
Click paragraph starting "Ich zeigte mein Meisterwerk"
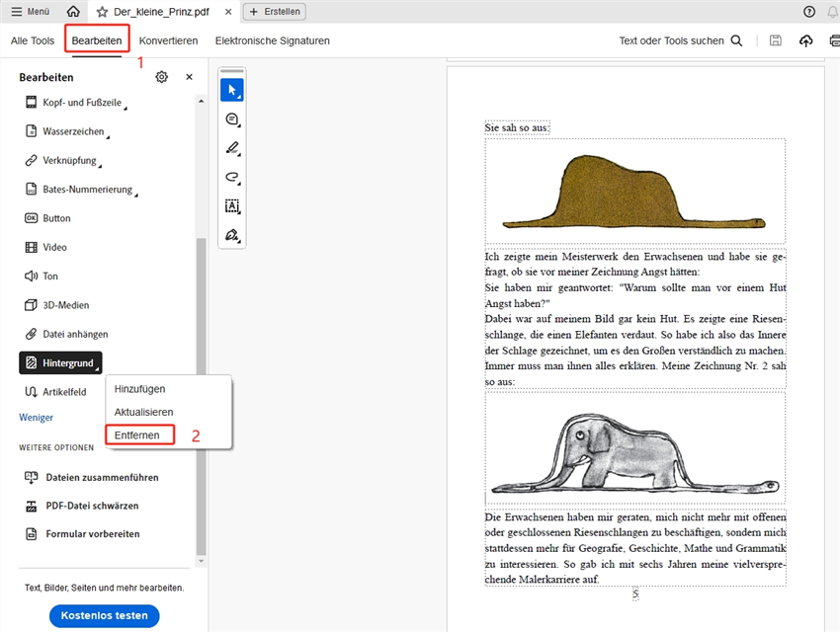click(635, 318)
